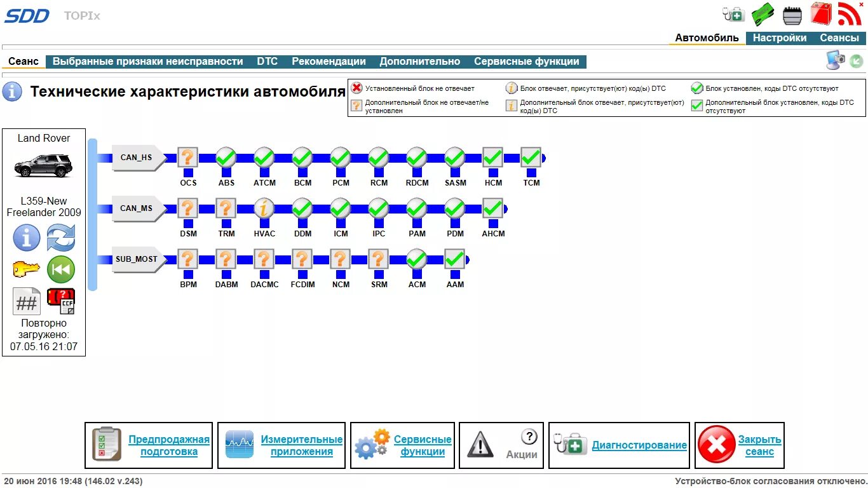Open the HCM optional module icon
This screenshot has height=488, width=868.
click(493, 157)
